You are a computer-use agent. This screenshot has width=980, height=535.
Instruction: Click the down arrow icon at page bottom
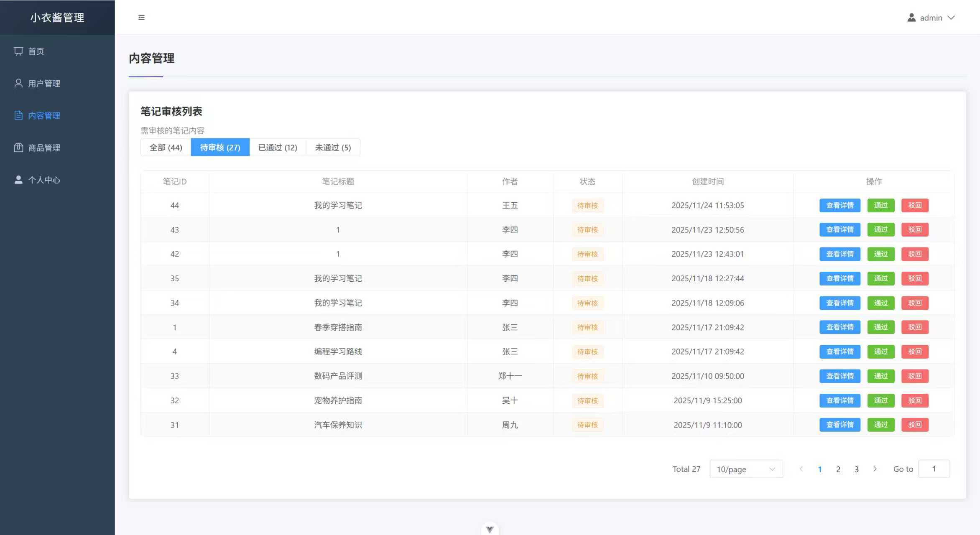coord(490,529)
